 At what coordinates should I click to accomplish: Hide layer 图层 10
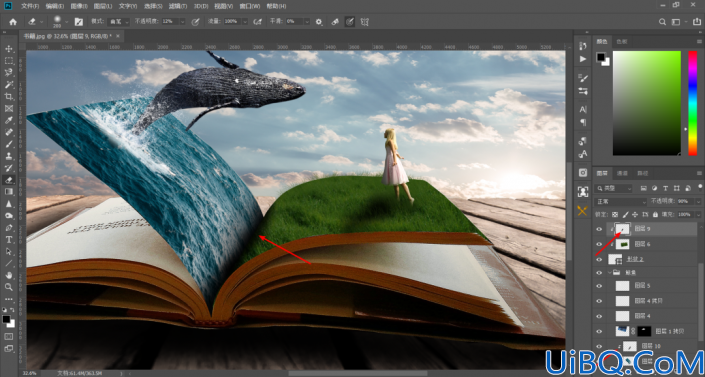599,346
